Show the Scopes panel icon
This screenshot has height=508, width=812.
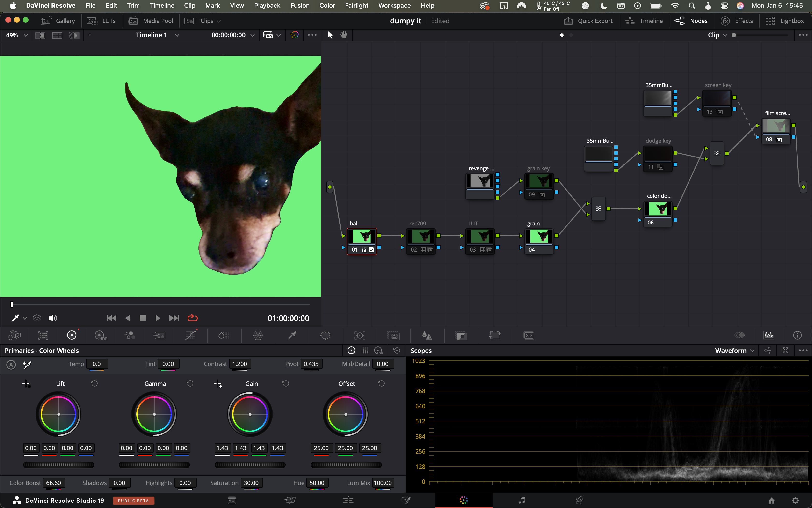[x=768, y=335]
